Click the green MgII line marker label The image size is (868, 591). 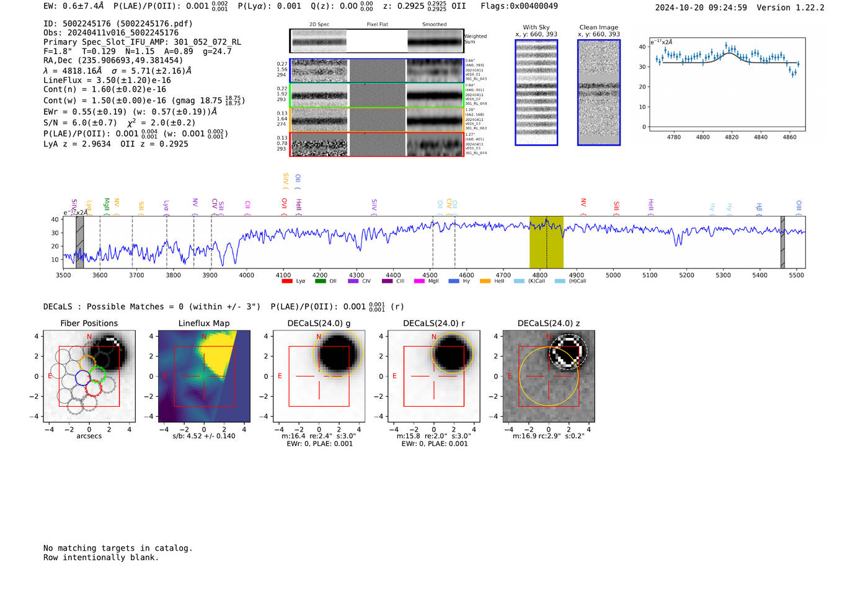click(107, 206)
